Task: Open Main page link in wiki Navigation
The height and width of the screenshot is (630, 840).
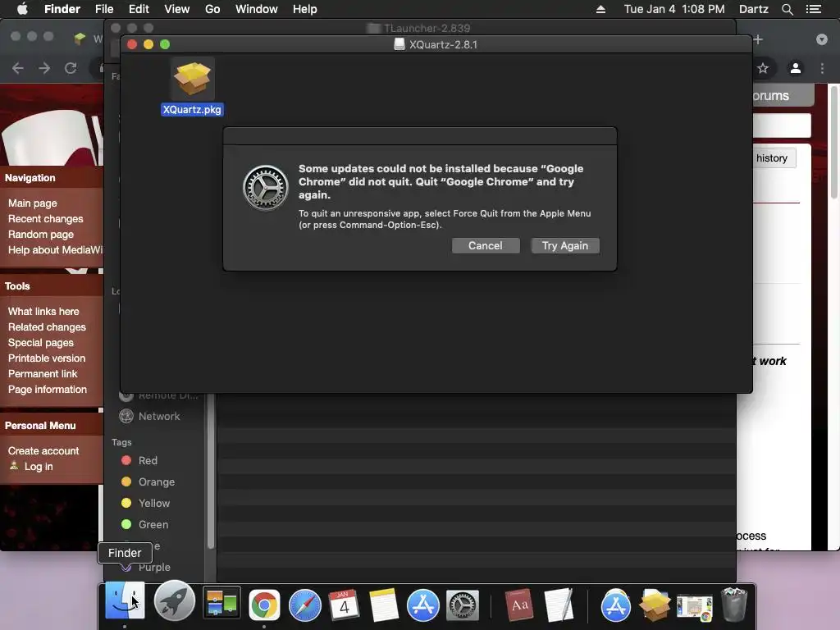Action: tap(33, 203)
